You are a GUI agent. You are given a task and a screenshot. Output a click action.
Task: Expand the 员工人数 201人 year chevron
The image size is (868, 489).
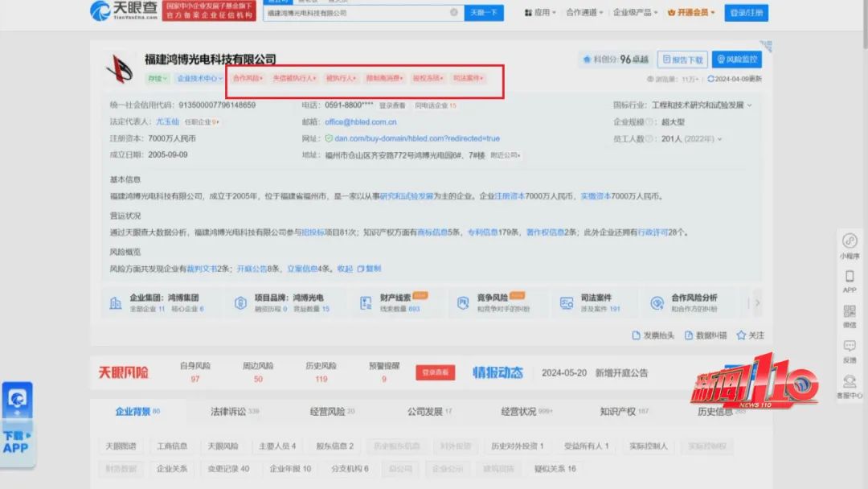click(x=719, y=139)
